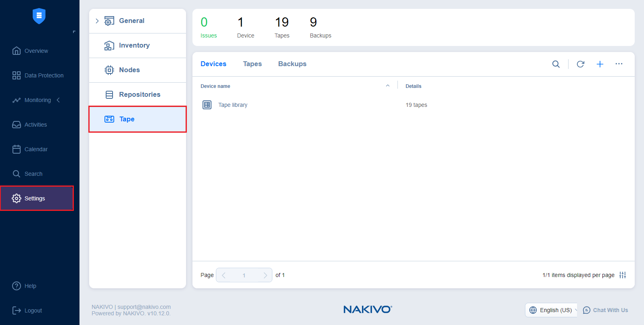Refresh the tape devices list
644x325 pixels.
[x=580, y=64]
